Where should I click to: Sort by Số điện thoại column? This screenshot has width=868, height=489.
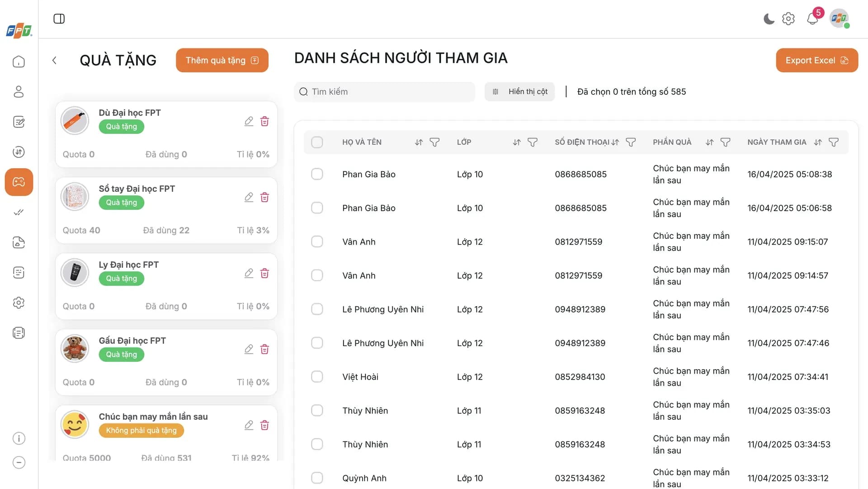pyautogui.click(x=615, y=142)
